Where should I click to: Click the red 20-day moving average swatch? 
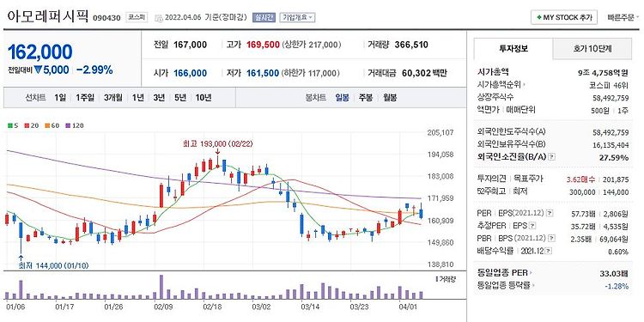pos(27,125)
